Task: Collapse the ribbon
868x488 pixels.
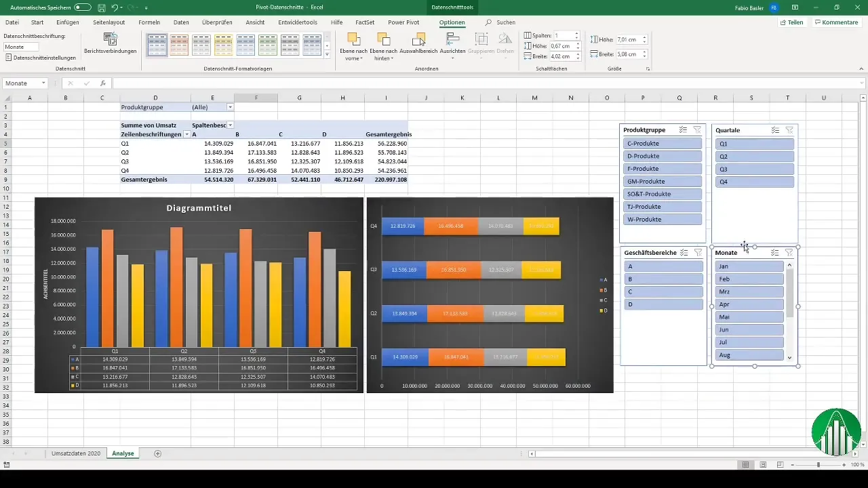Action: tap(861, 69)
